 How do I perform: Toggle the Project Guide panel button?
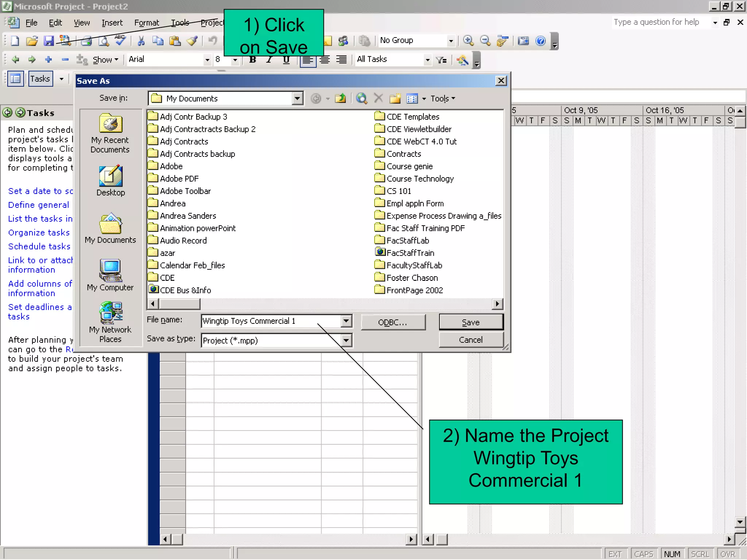(15, 79)
